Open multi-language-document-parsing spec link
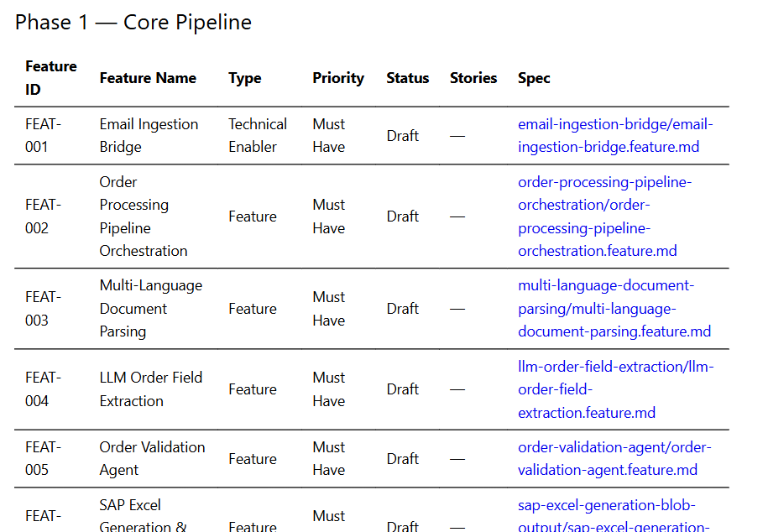768x532 pixels. pos(614,309)
